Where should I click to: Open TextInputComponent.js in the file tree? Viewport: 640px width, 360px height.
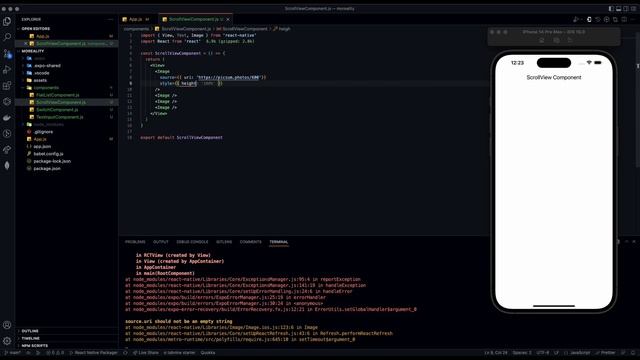pyautogui.click(x=67, y=117)
